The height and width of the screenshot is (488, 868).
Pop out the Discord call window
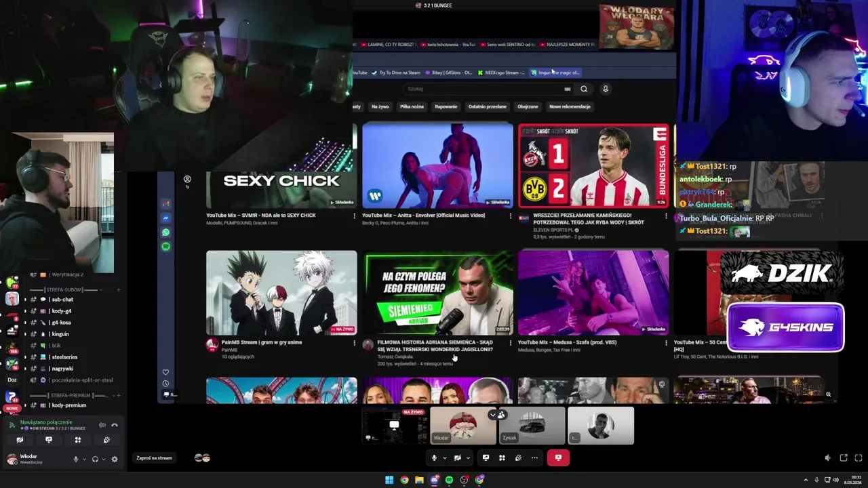point(844,458)
